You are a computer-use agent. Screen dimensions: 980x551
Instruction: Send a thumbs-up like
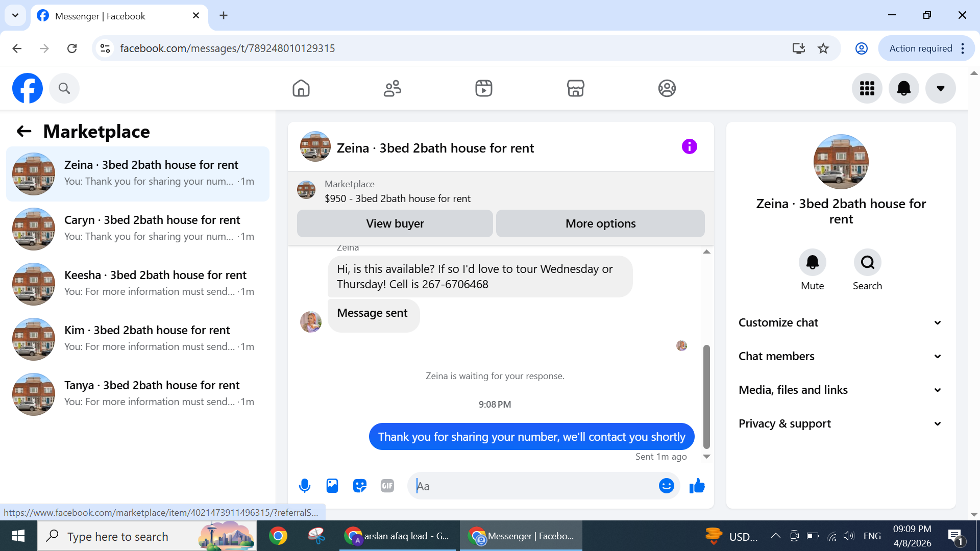coord(697,486)
